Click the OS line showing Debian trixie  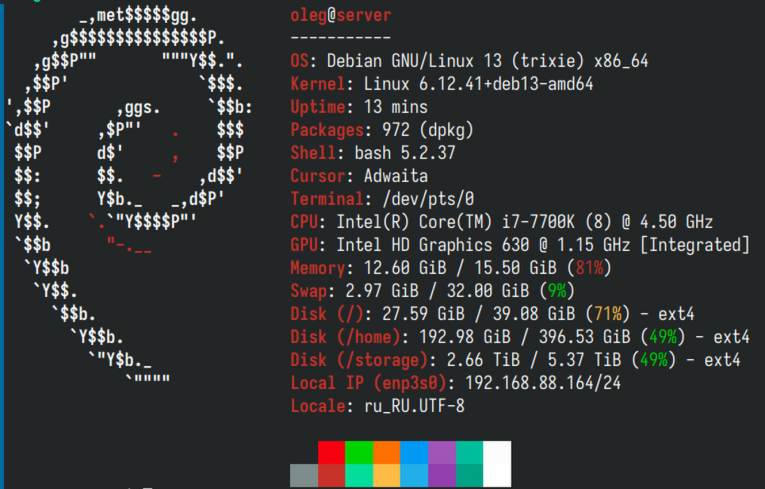[469, 61]
